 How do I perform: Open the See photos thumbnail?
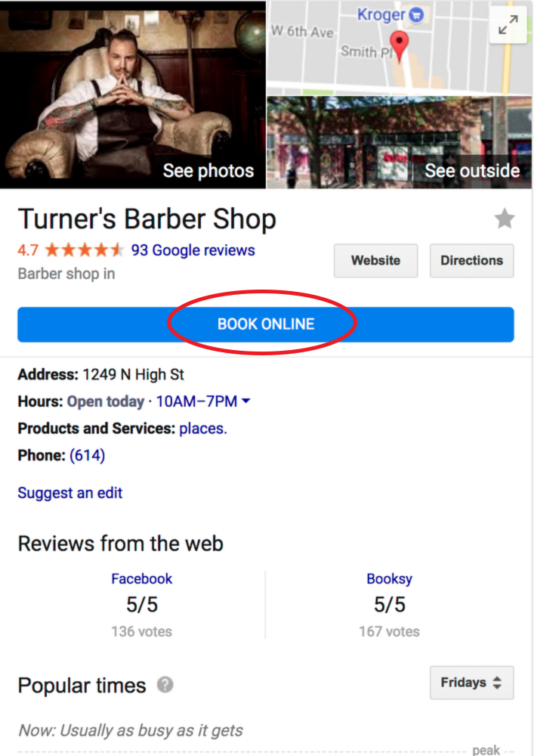(133, 94)
